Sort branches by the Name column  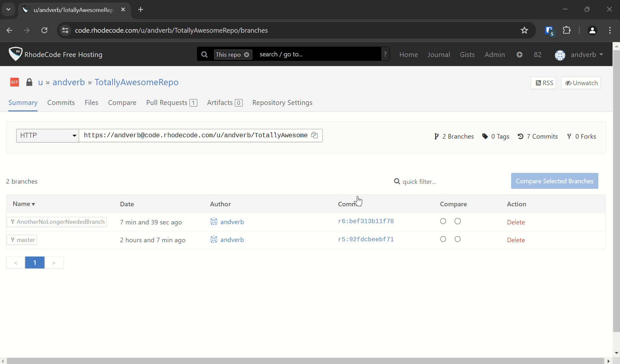click(x=24, y=204)
